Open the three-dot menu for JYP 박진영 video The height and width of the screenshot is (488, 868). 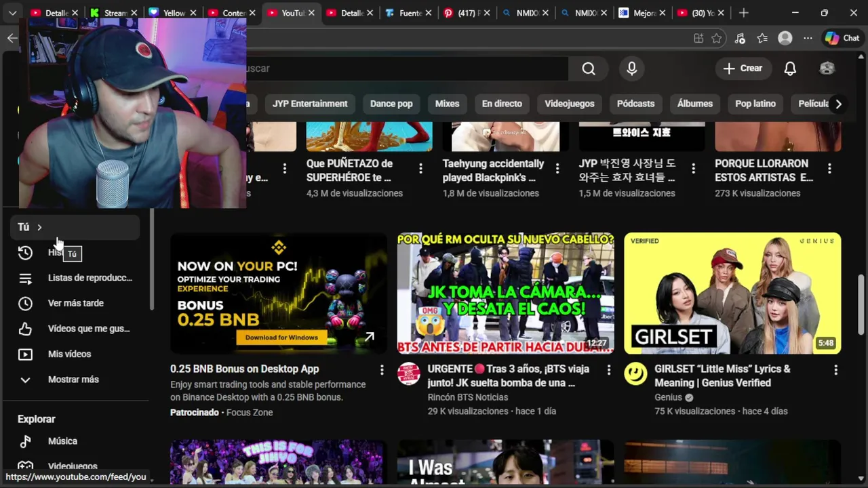click(693, 169)
